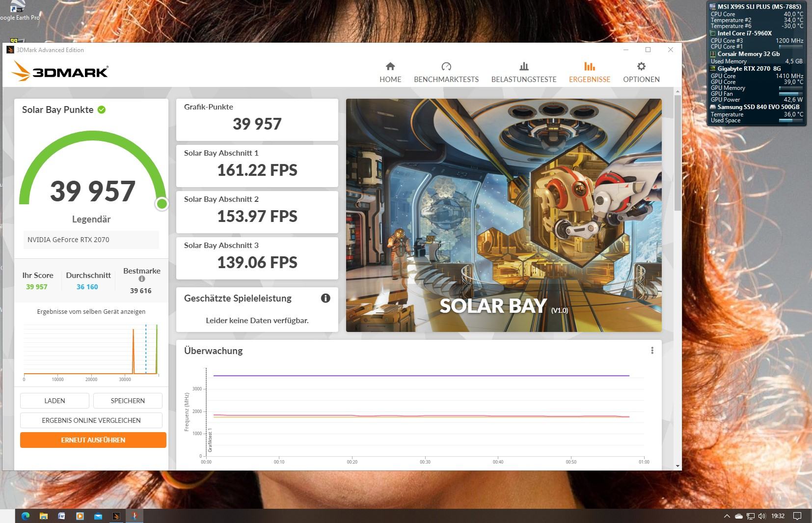Click the NVIDIA GeForce RTX 2070 field
This screenshot has width=812, height=523.
point(91,240)
